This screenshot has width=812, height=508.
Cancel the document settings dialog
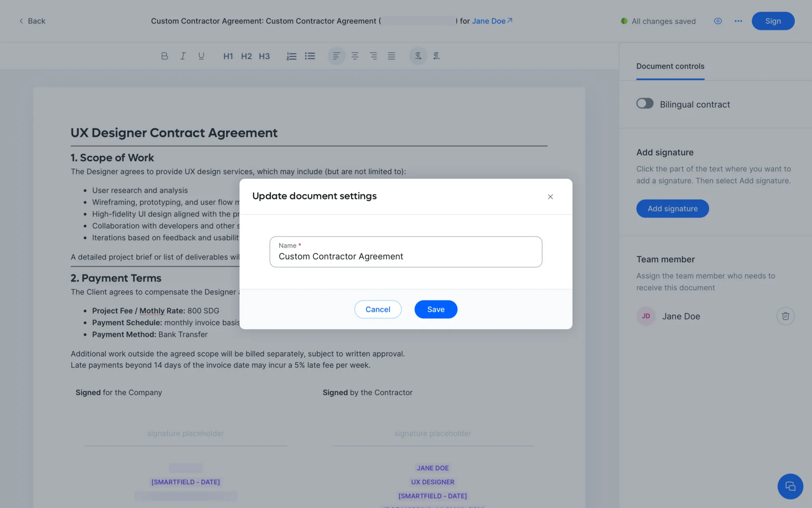point(378,309)
